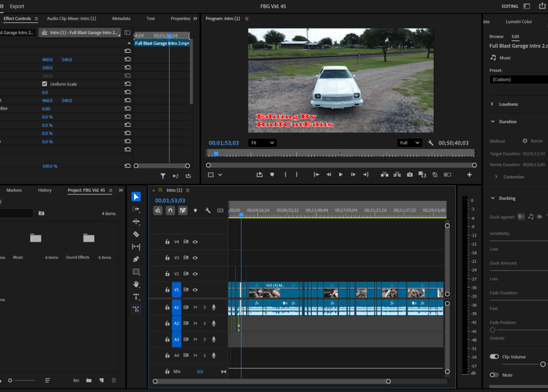Switch to the Lumetri Color tab
Image resolution: width=548 pixels, height=392 pixels.
518,21
